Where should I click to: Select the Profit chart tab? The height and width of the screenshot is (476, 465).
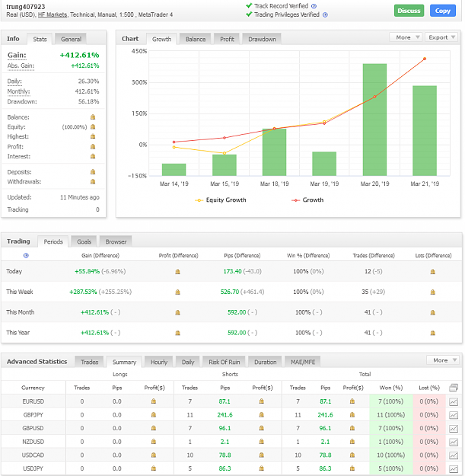[x=227, y=39]
